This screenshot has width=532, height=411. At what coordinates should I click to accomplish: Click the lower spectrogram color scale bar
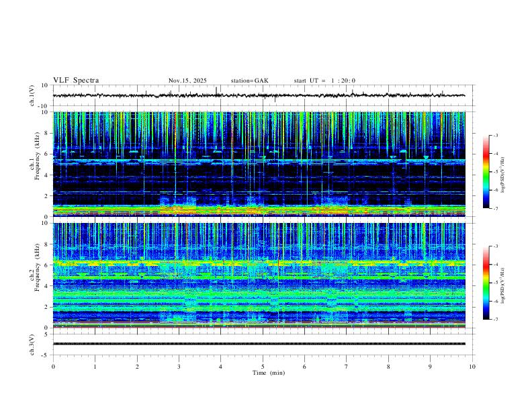point(486,283)
